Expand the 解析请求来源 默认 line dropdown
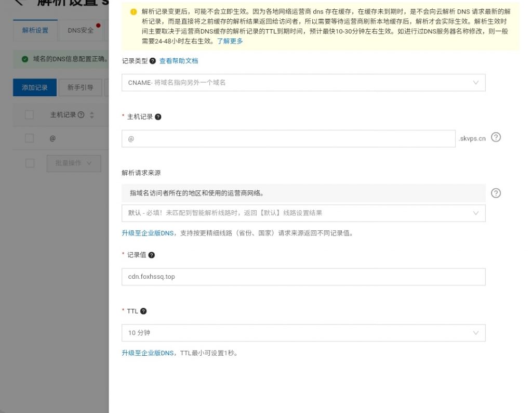Image resolution: width=532 pixels, height=413 pixels. (303, 213)
